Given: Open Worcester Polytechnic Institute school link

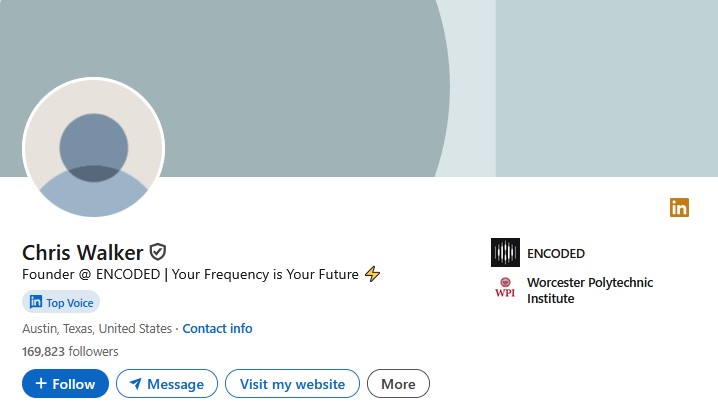Looking at the screenshot, I should [589, 290].
